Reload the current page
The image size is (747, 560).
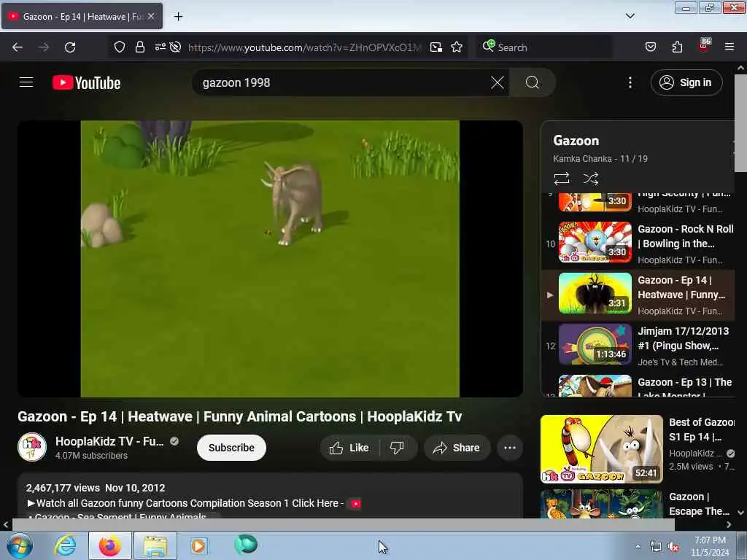pyautogui.click(x=70, y=47)
